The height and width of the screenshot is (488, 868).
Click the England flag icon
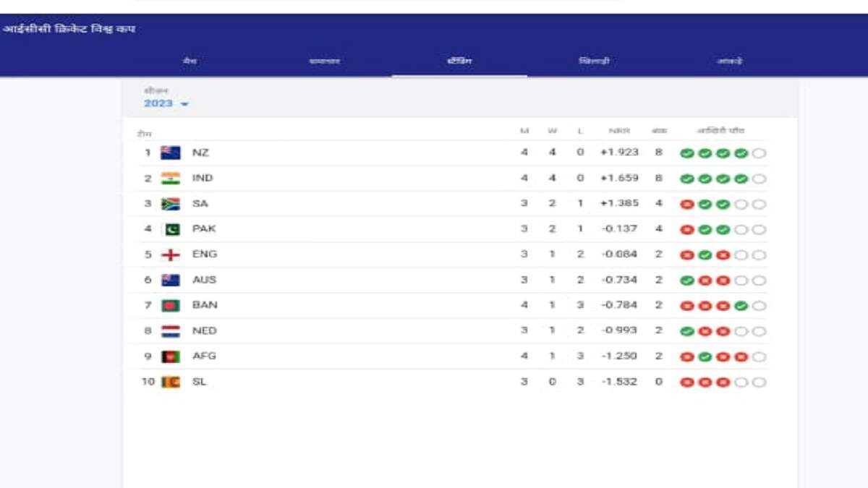[x=171, y=254]
